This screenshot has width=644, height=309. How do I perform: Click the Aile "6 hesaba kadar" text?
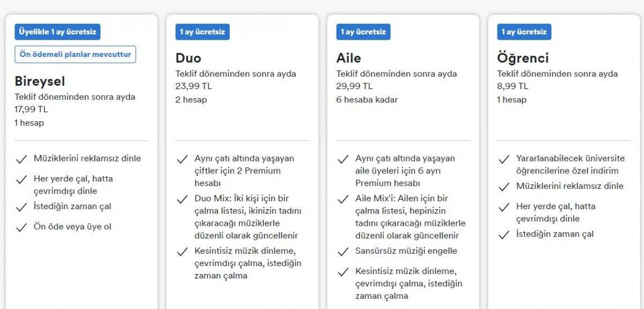(367, 100)
